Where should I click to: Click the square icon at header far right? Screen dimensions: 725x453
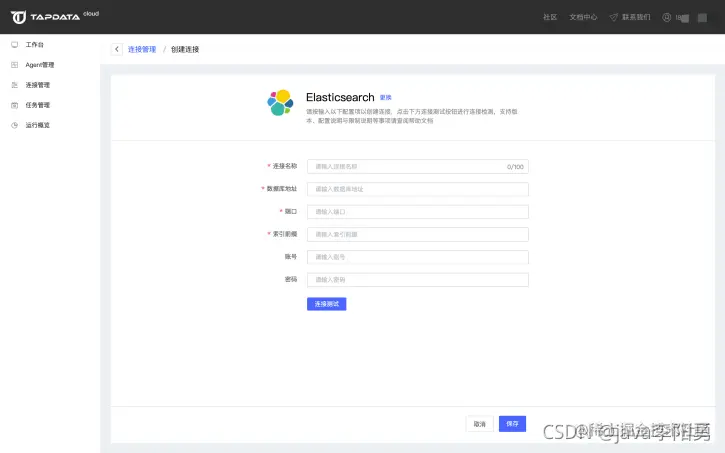(702, 18)
